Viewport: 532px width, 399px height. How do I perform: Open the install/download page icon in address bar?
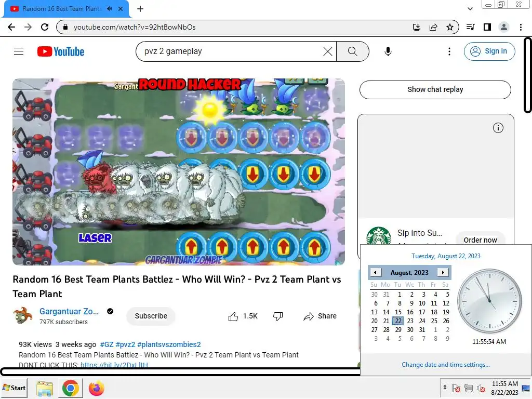[x=417, y=27]
